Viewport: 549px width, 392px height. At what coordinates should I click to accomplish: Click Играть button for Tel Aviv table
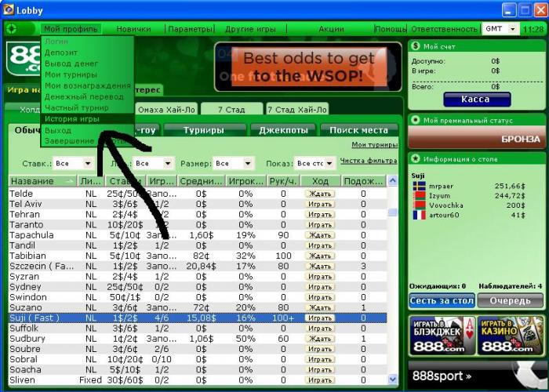pos(320,204)
